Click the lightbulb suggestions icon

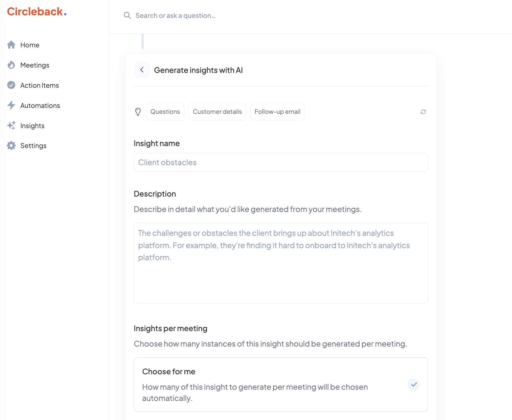138,112
